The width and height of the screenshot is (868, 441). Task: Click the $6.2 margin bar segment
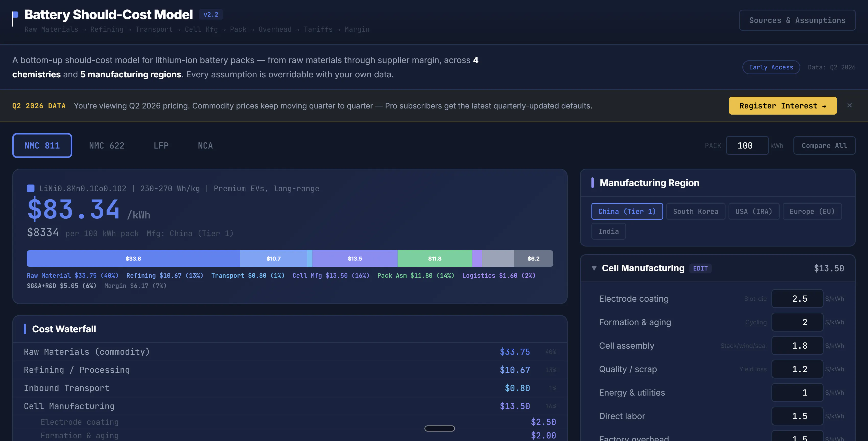coord(533,259)
